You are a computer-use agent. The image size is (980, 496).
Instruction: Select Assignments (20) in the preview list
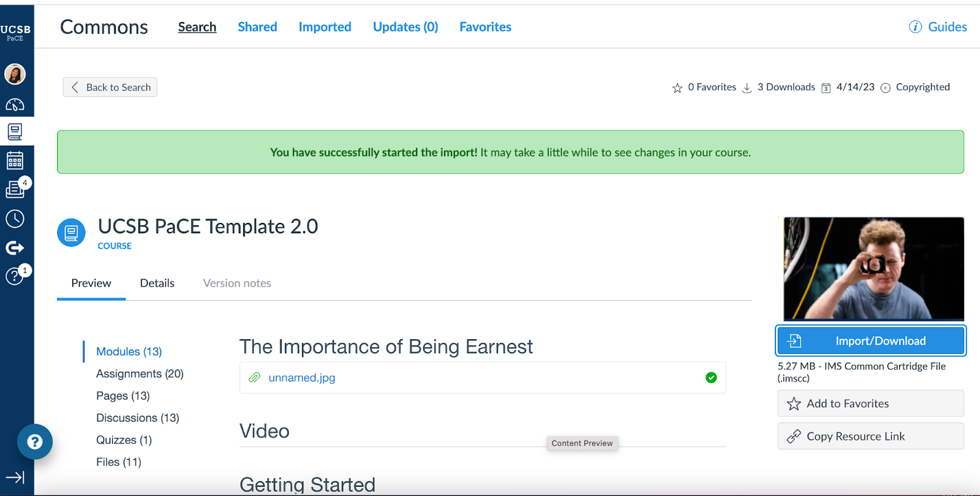pyautogui.click(x=140, y=374)
